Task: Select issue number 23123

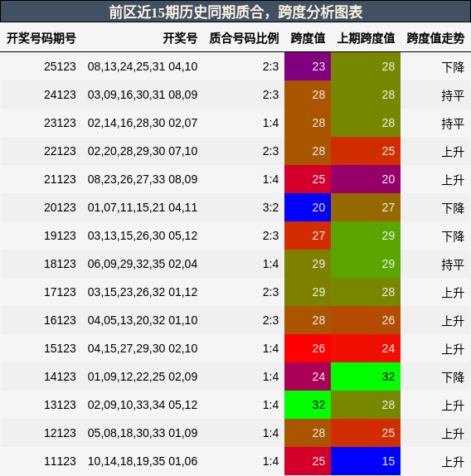Action: (x=60, y=123)
